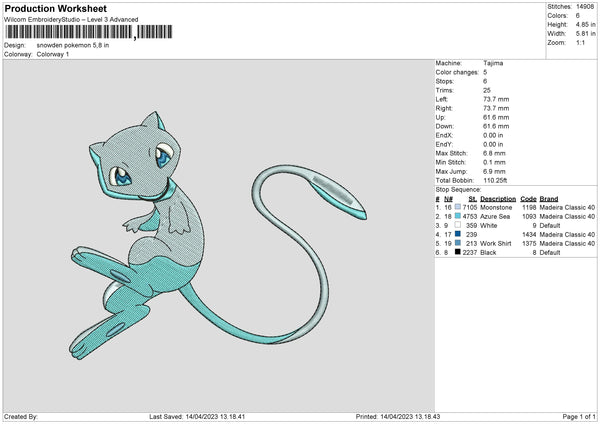This screenshot has height=424, width=600.
Task: Click the 'Page 1 of 1' footer text
Action: (x=579, y=417)
